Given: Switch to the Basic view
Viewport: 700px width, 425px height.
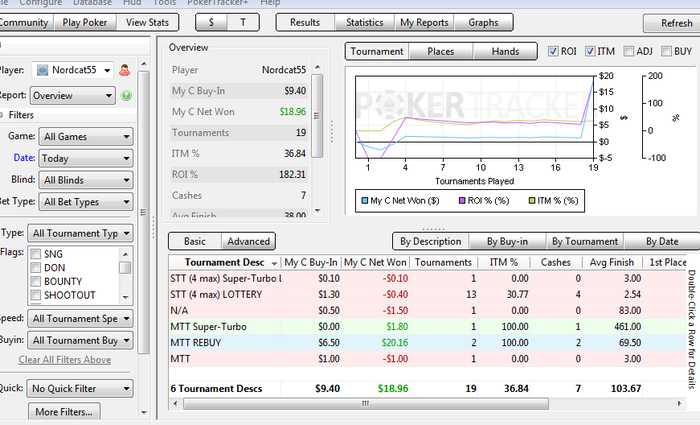Looking at the screenshot, I should click(x=195, y=242).
